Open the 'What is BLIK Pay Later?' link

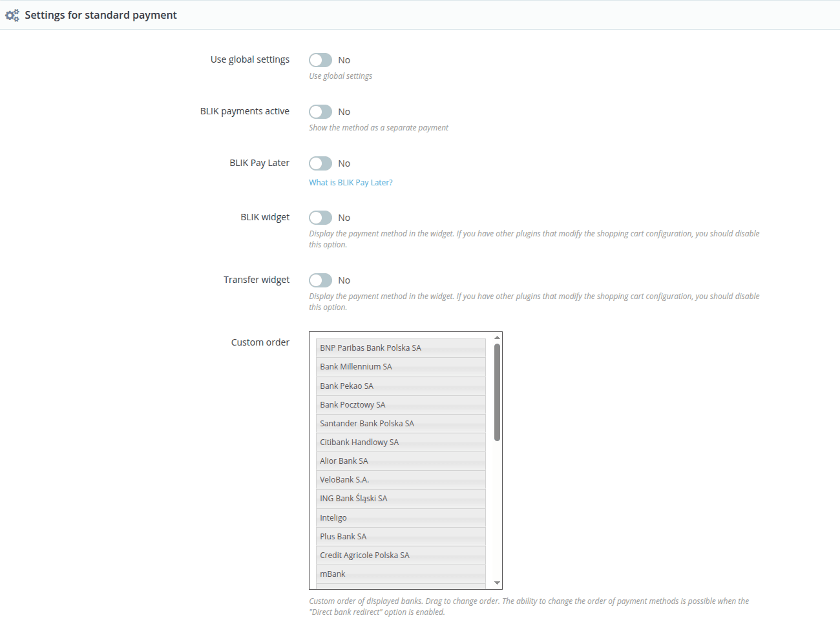[x=350, y=183]
